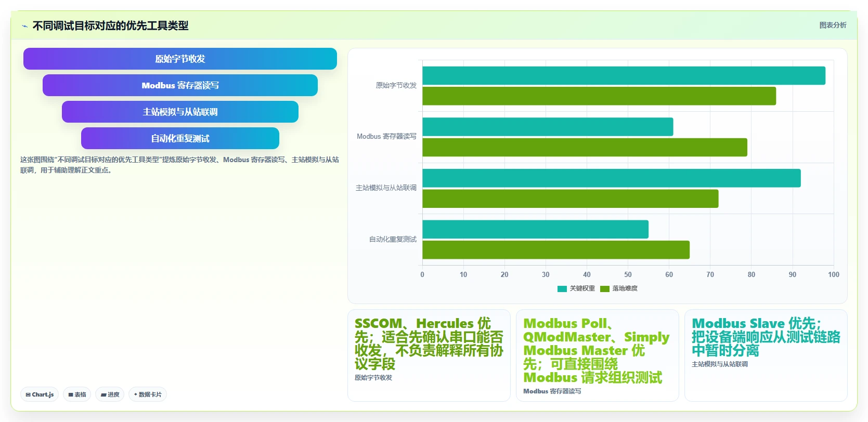Click the green 落地难度 bar for 原始字节收发
This screenshot has width=868, height=422.
click(599, 96)
